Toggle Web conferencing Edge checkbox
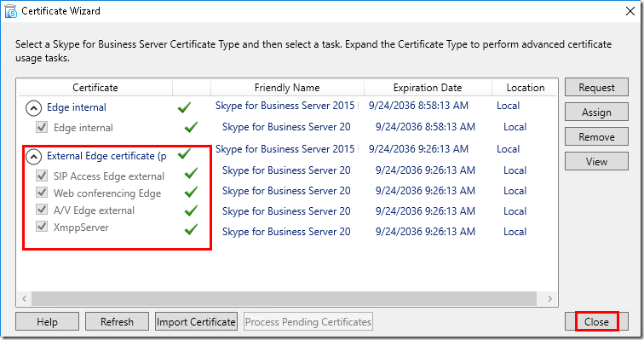This screenshot has height=340, width=644. coord(42,193)
